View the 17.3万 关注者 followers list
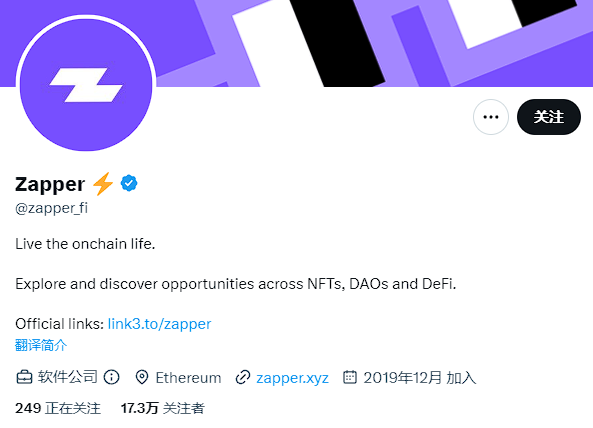Screen dimensions: 593x428 pyautogui.click(x=163, y=408)
